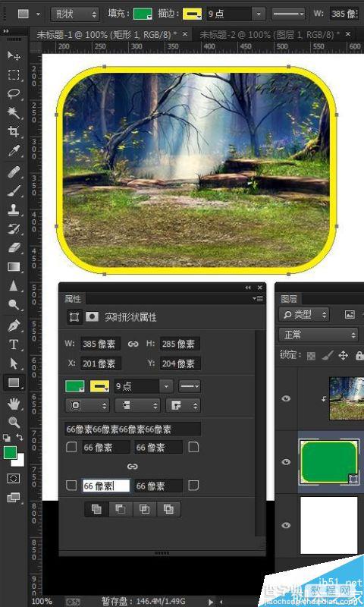This screenshot has width=364, height=607.
Task: Click the top-left corner radius field
Action: (x=106, y=448)
